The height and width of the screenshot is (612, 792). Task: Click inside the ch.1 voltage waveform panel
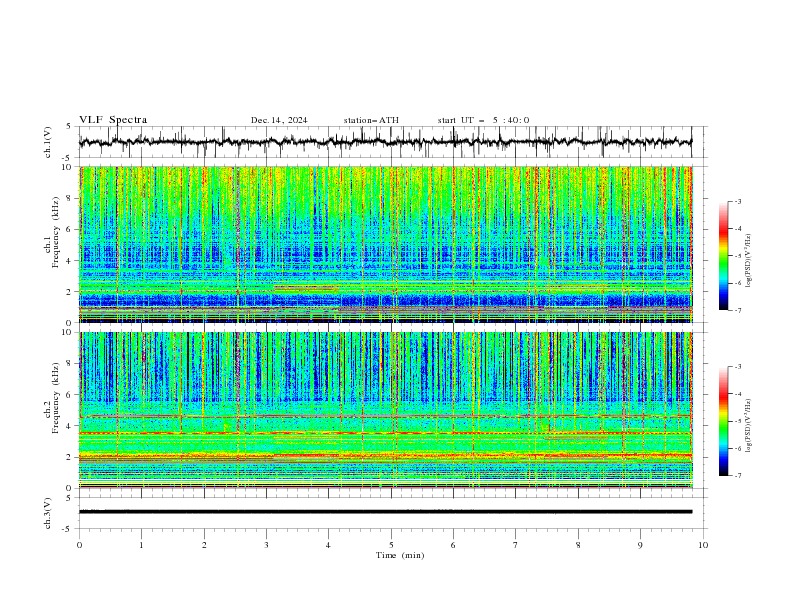[392, 142]
